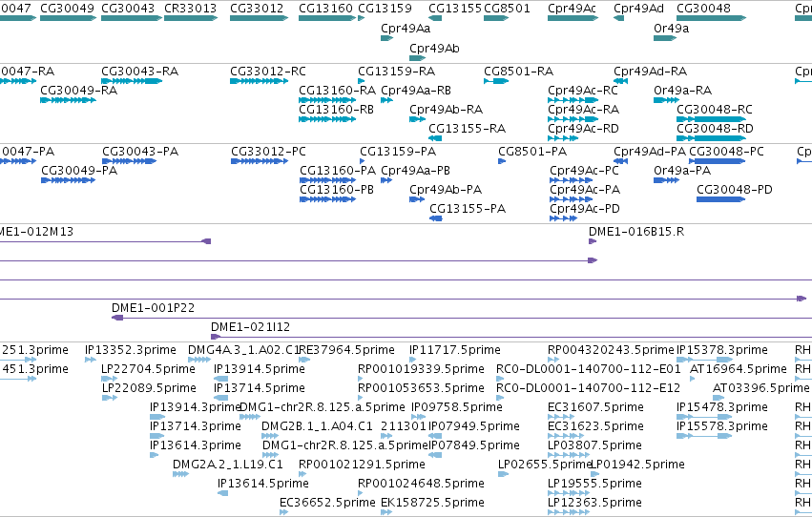
Task: Select transcript CG30048-RC
Action: pyautogui.click(x=711, y=119)
